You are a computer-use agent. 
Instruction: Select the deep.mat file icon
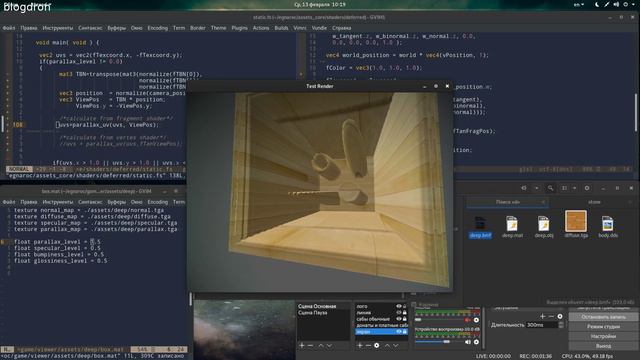(512, 224)
